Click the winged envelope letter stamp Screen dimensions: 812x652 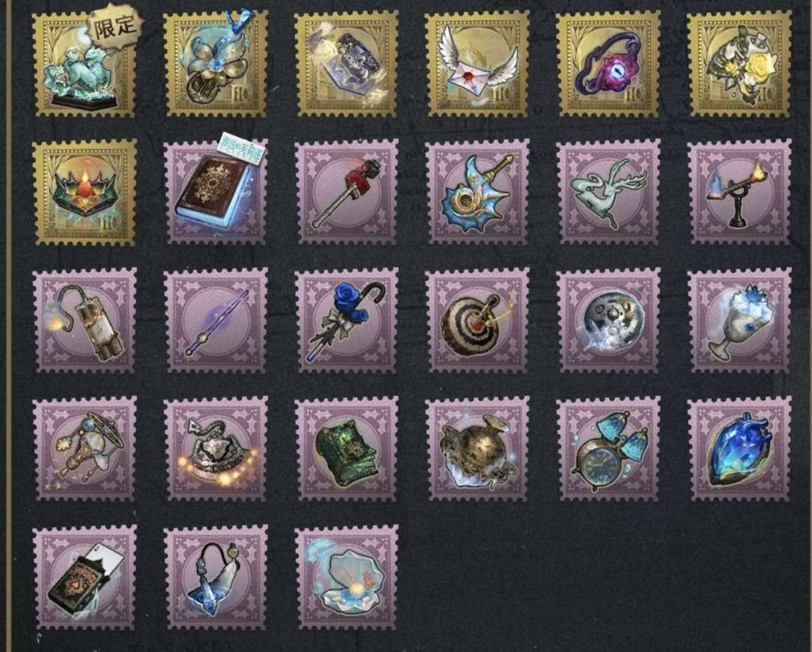477,64
